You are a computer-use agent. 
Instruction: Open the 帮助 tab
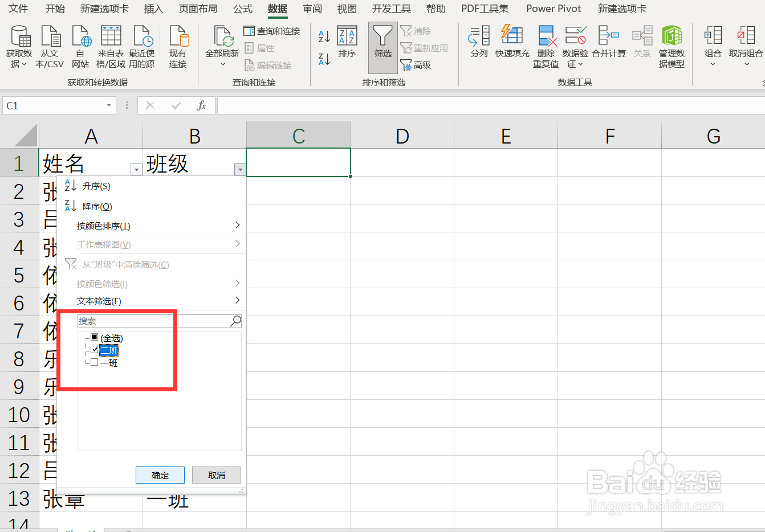[436, 9]
